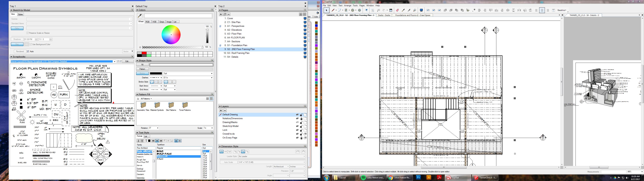
Task: Uncheck the Auto render checkbox
Action: (x=28, y=51)
